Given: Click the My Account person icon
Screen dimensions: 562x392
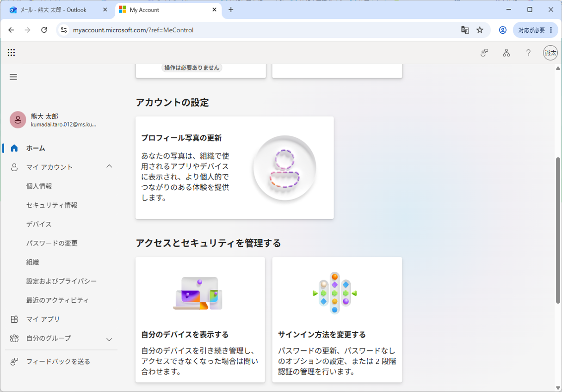Looking at the screenshot, I should click(14, 167).
